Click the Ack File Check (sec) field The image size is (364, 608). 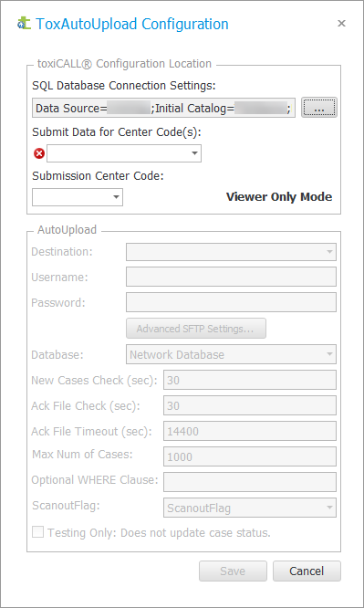pos(250,405)
